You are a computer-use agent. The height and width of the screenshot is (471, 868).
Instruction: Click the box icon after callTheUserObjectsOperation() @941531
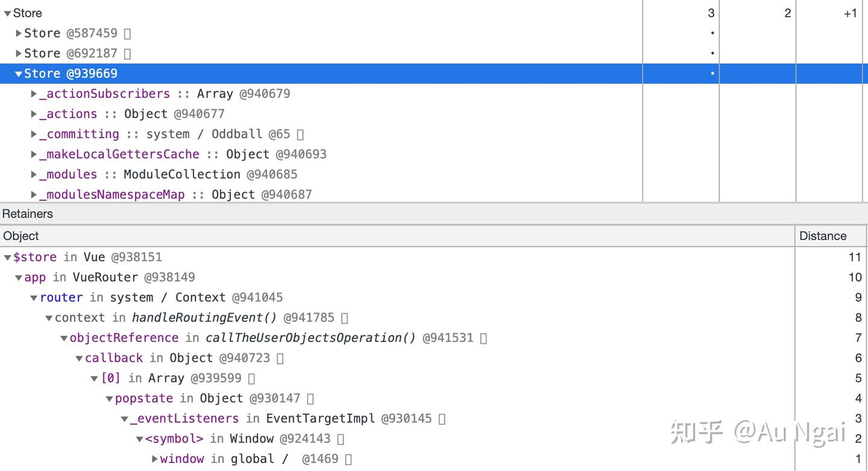(x=483, y=338)
